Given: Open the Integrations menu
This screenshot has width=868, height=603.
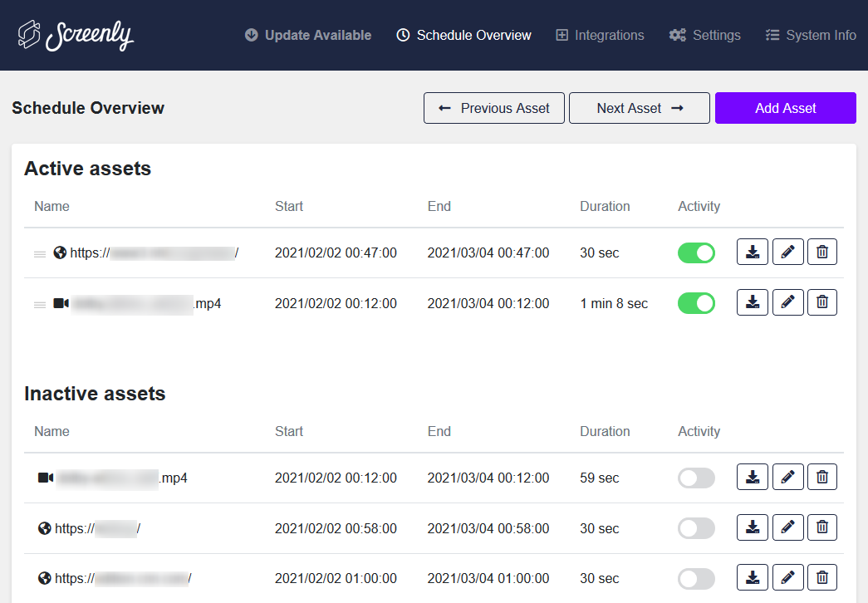Looking at the screenshot, I should coord(600,35).
